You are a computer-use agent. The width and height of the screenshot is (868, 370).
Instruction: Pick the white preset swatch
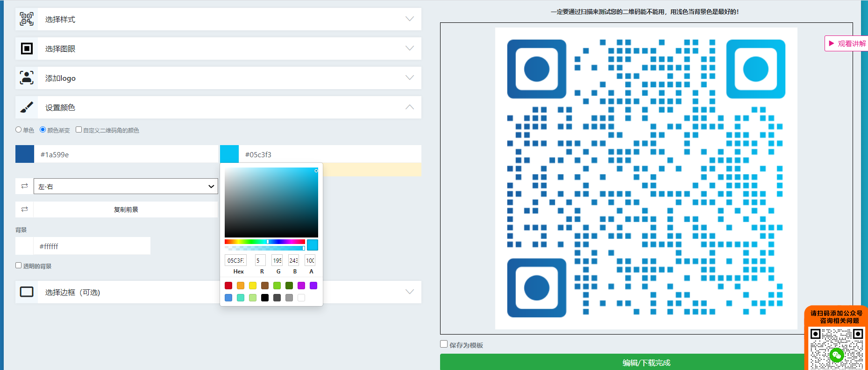[301, 298]
